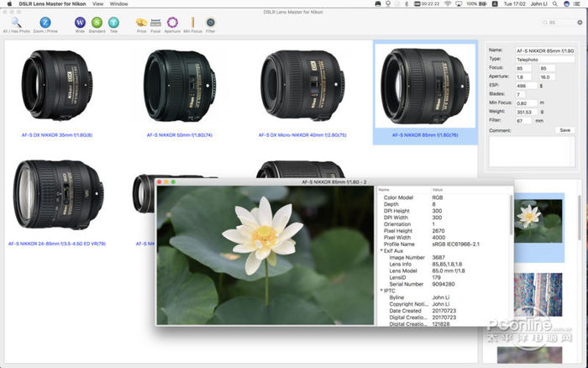Click the user name John Li in menu bar
The height and width of the screenshot is (368, 588).
pos(538,3)
